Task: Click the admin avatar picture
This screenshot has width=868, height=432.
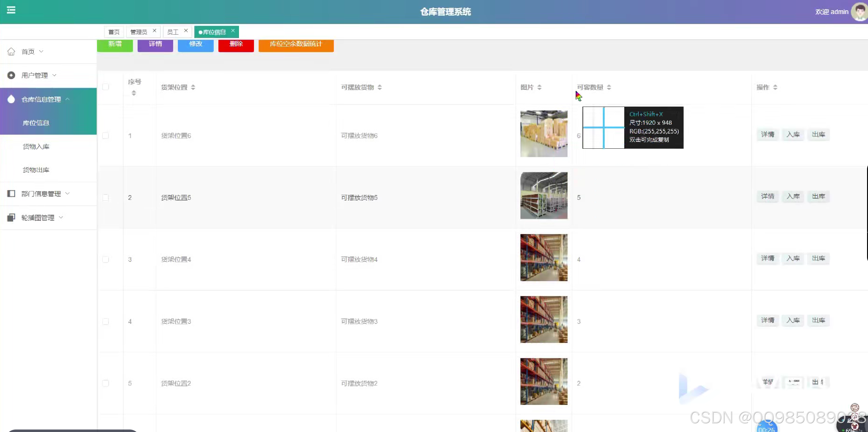Action: point(860,12)
